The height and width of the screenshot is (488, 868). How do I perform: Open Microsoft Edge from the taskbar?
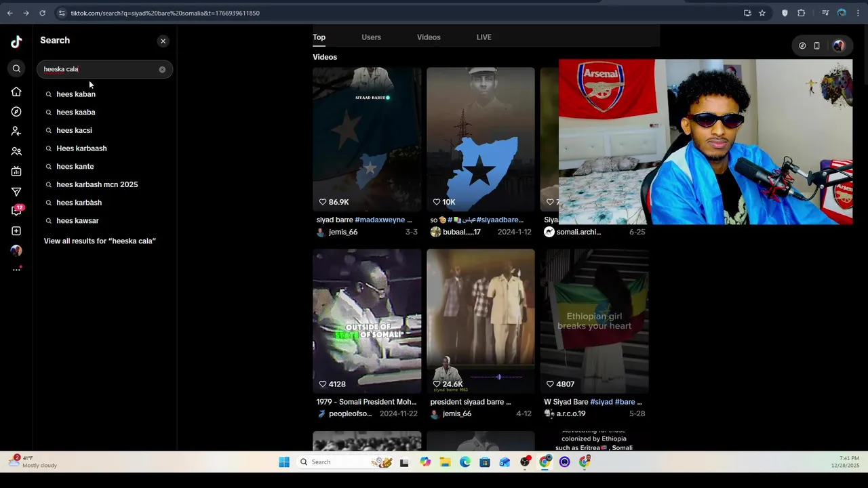[x=465, y=462]
